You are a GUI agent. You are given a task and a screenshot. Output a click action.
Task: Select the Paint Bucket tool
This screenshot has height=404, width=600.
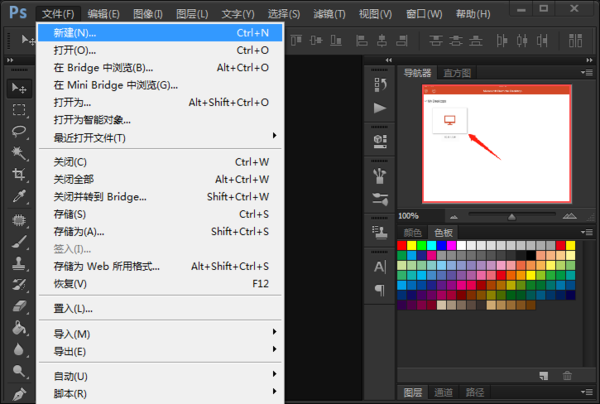coord(19,328)
